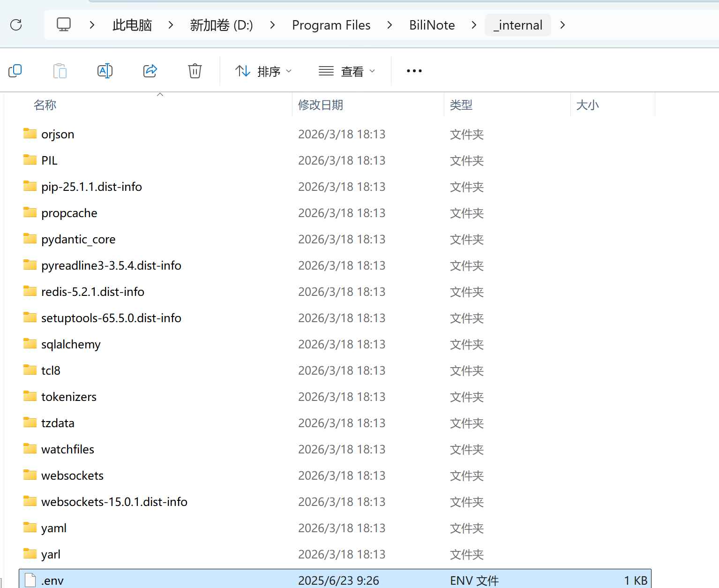Select the pydantic_core folder name
This screenshot has width=719, height=588.
coord(78,239)
